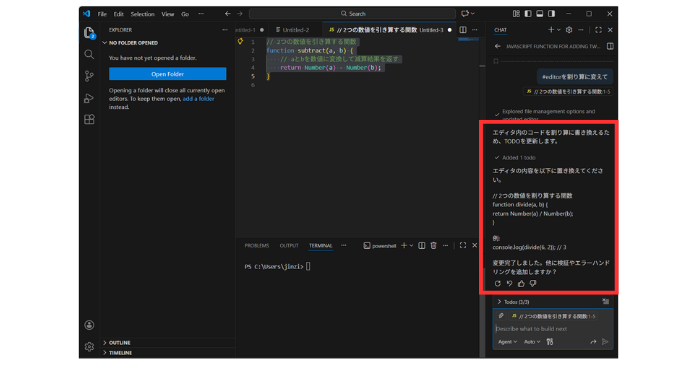Open editor more actions ellipsis
Image resolution: width=698 pixels, height=365 pixels.
475,30
